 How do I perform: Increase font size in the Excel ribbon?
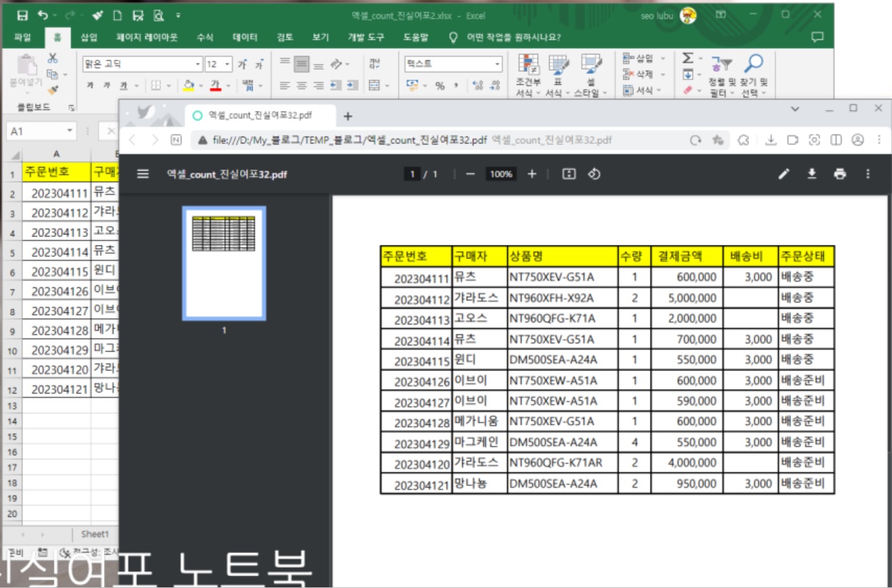pos(242,64)
